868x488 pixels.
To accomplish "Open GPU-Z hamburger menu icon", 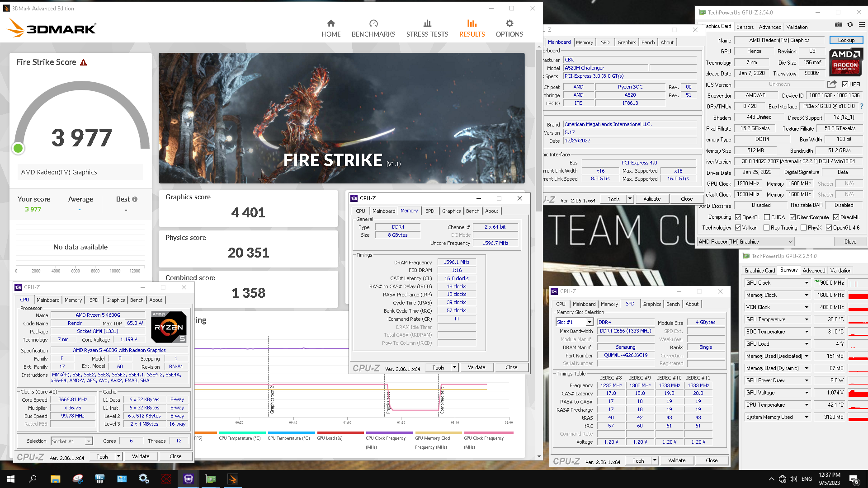I will pyautogui.click(x=862, y=24).
